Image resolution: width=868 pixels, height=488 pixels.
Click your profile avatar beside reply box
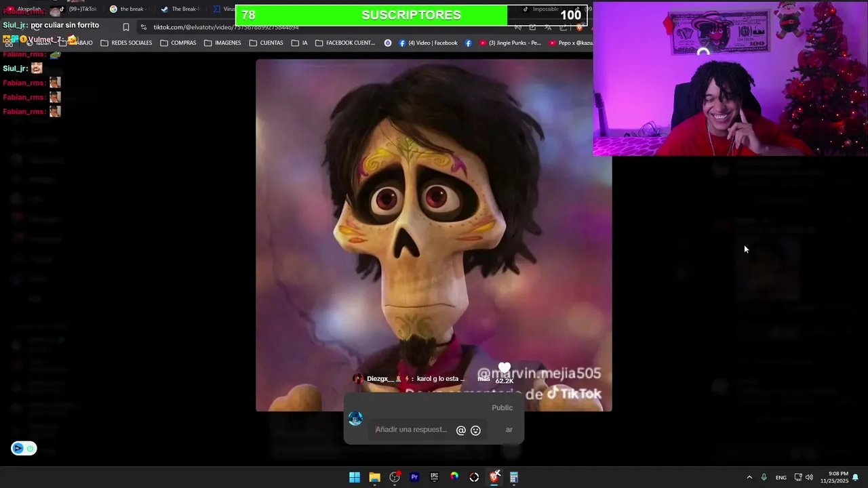tap(355, 418)
